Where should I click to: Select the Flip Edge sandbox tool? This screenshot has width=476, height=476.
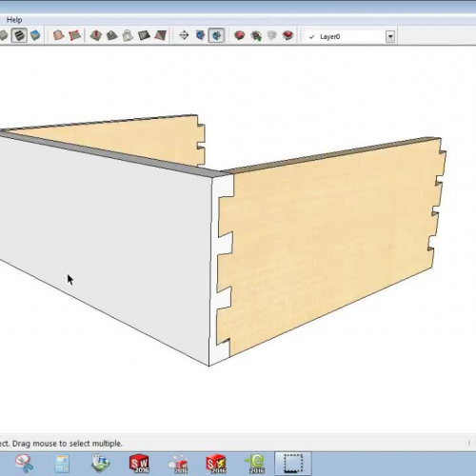161,35
